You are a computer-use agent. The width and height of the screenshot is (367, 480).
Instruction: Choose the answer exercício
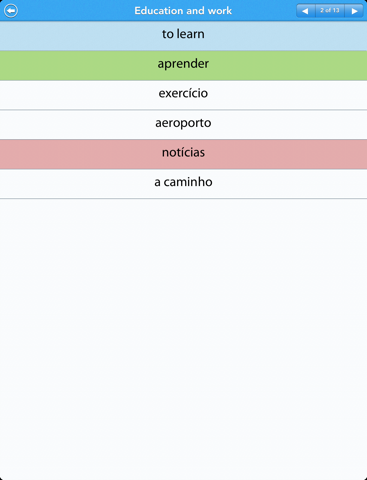(x=183, y=95)
